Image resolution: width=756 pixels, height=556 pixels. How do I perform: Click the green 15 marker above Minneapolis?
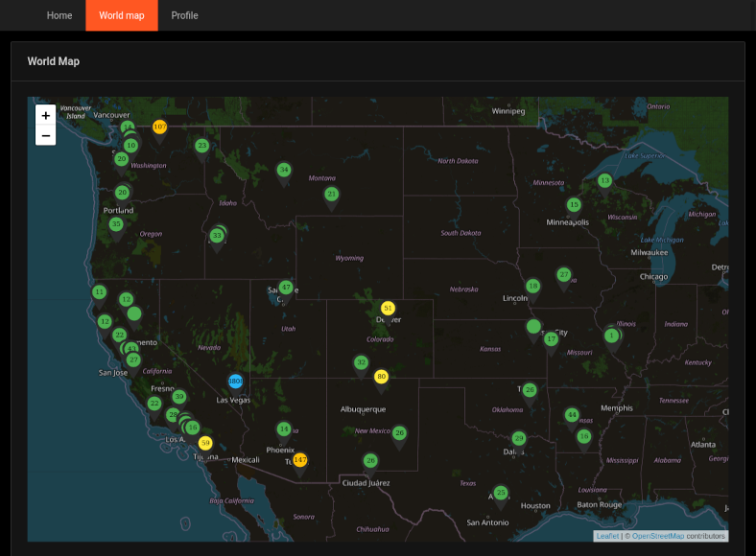click(x=574, y=205)
